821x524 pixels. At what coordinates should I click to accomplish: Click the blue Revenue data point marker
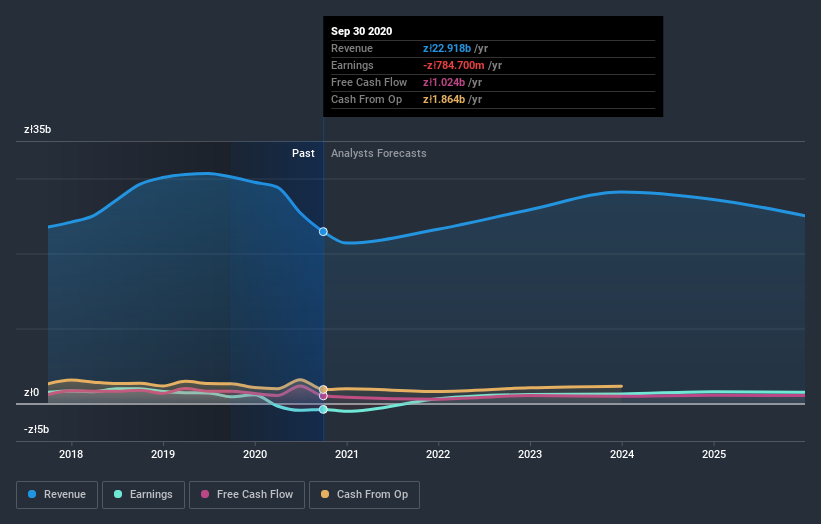tap(323, 231)
